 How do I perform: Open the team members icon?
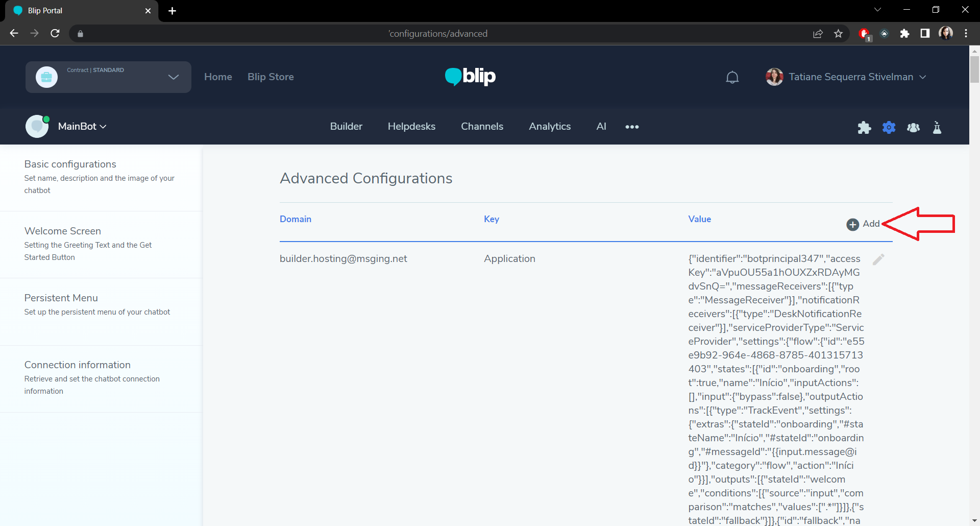click(x=914, y=127)
